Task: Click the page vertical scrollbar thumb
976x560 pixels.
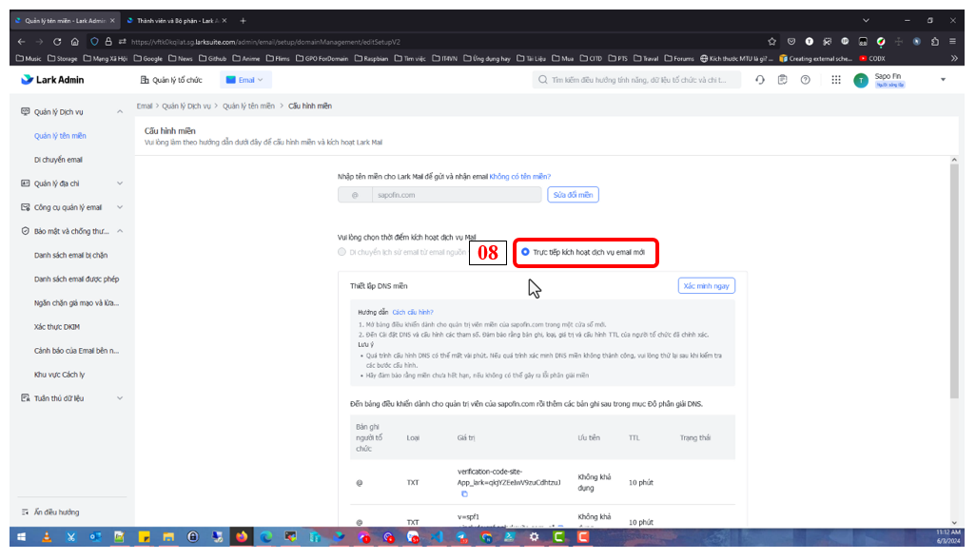Action: [x=953, y=281]
